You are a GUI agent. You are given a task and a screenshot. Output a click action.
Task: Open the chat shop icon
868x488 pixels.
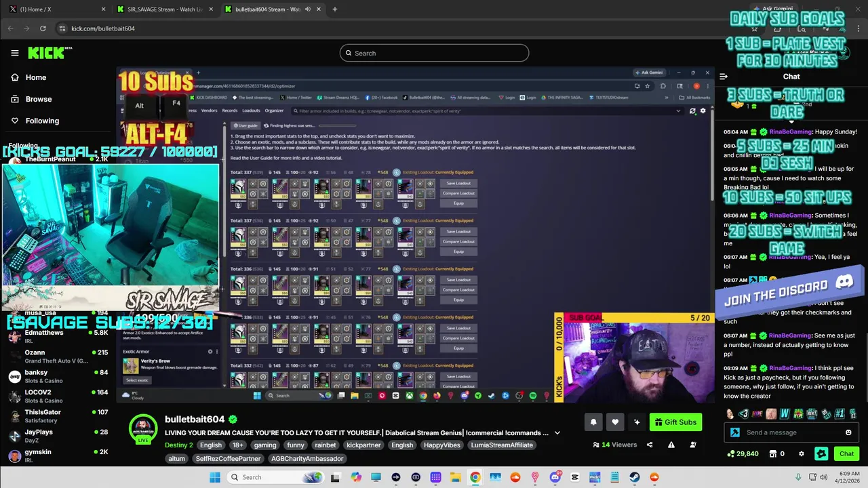tap(772, 453)
